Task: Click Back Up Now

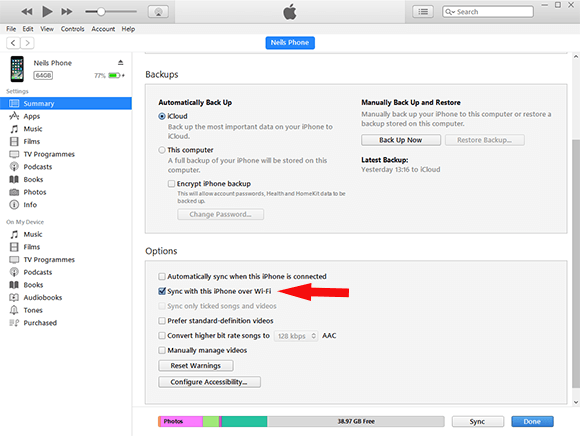Action: [x=401, y=140]
